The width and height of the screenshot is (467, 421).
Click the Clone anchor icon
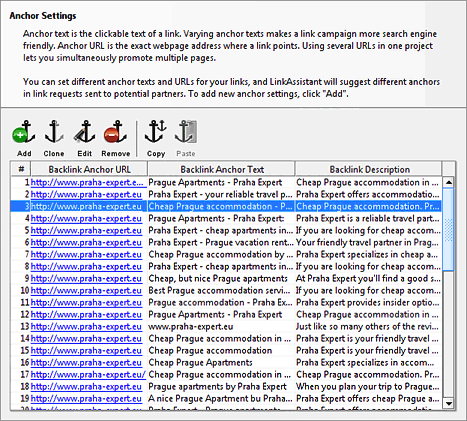pyautogui.click(x=54, y=132)
